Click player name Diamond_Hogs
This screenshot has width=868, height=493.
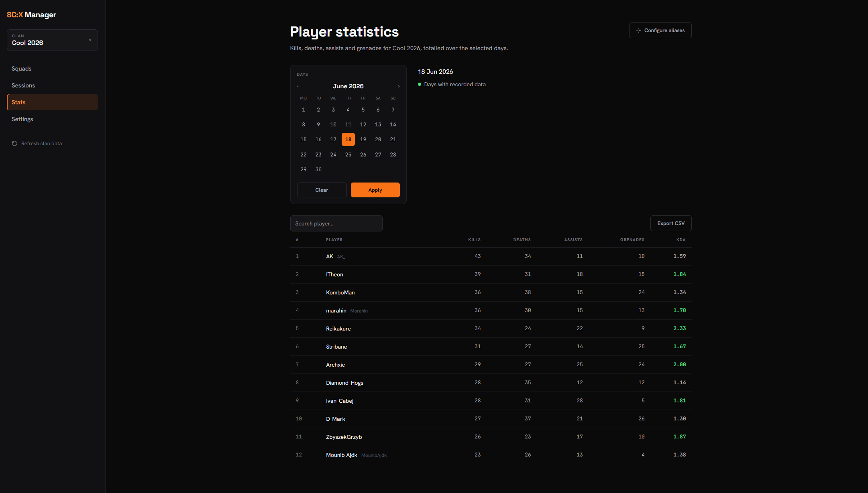[344, 383]
